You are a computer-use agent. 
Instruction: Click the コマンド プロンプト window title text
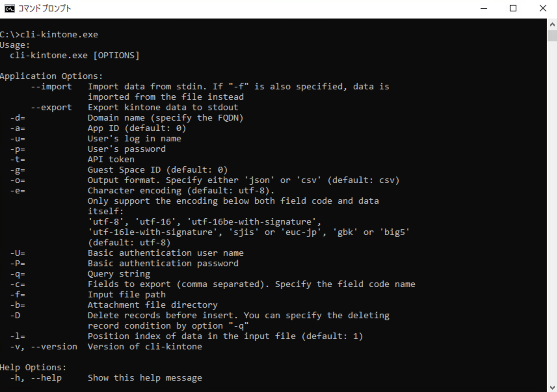point(45,8)
